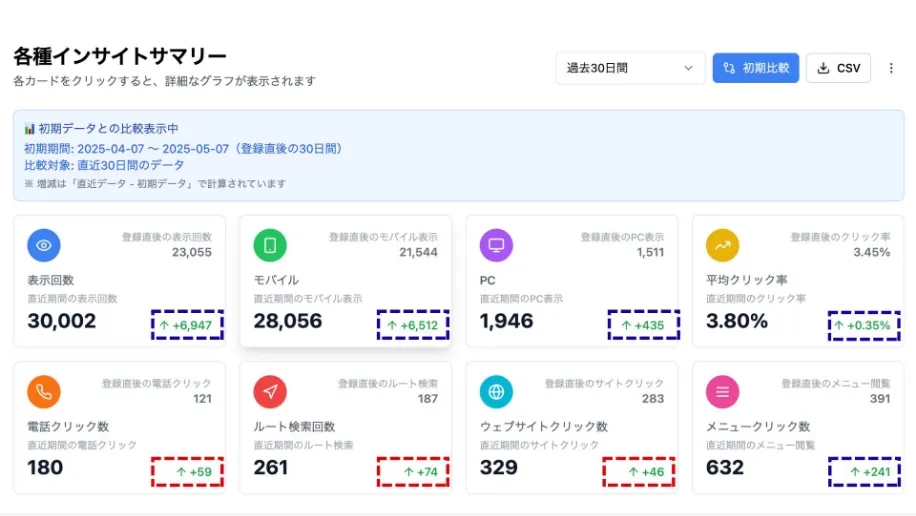Click the +435 increase badge on PC card
The width and height of the screenshot is (916, 516).
tap(643, 325)
